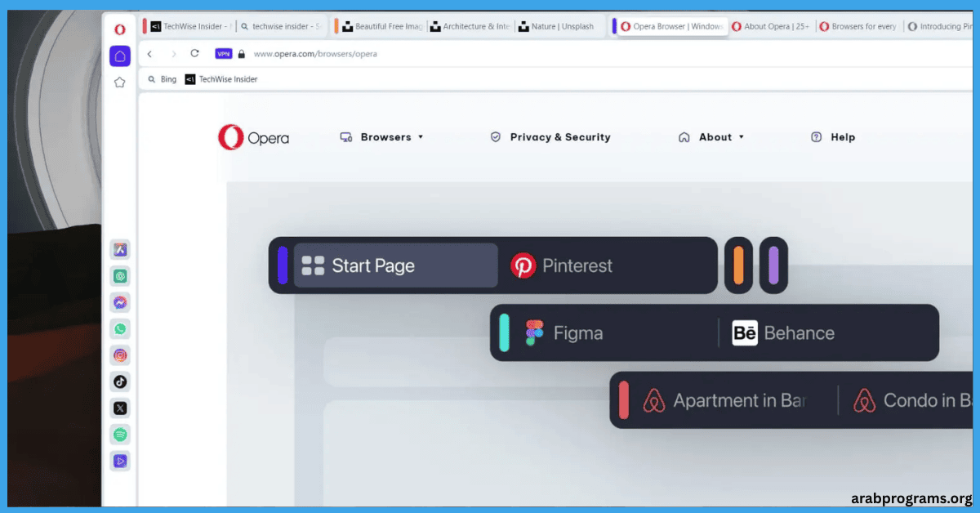Open TikTok in the sidebar
Viewport: 980px width, 513px height.
pyautogui.click(x=120, y=381)
